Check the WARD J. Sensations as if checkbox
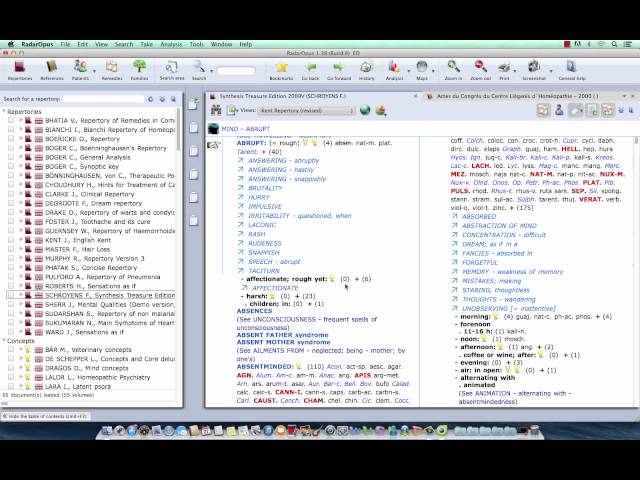Viewport: 640px width, 480px height. pos(11,332)
